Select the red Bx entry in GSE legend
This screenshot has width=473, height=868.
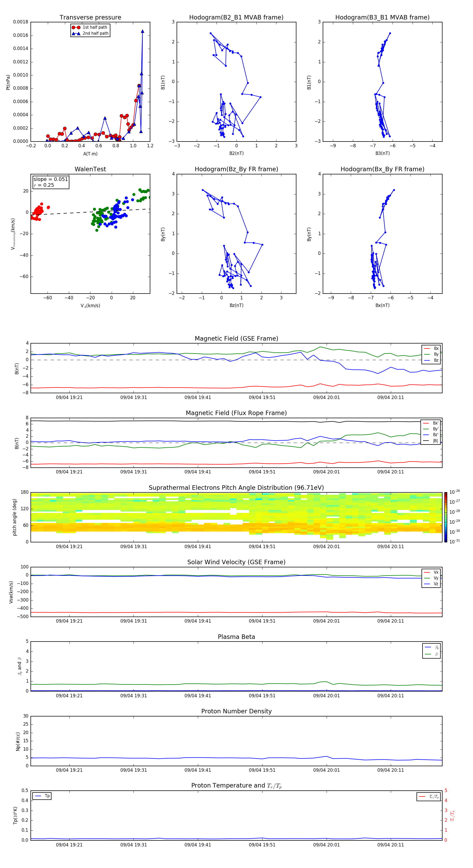[x=431, y=349]
